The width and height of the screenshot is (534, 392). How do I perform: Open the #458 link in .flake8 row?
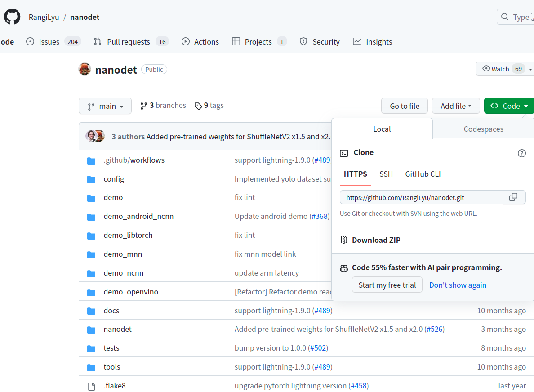tap(359, 386)
